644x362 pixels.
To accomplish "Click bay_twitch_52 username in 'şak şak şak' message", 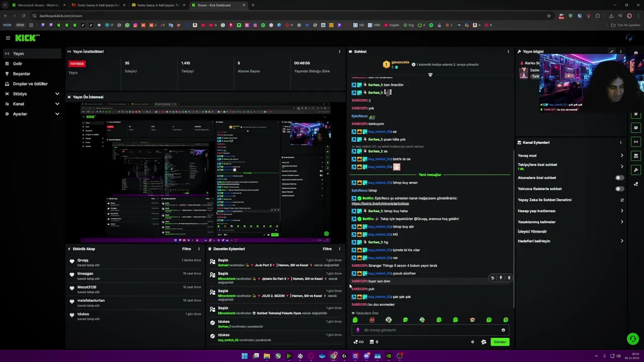I will [379, 297].
